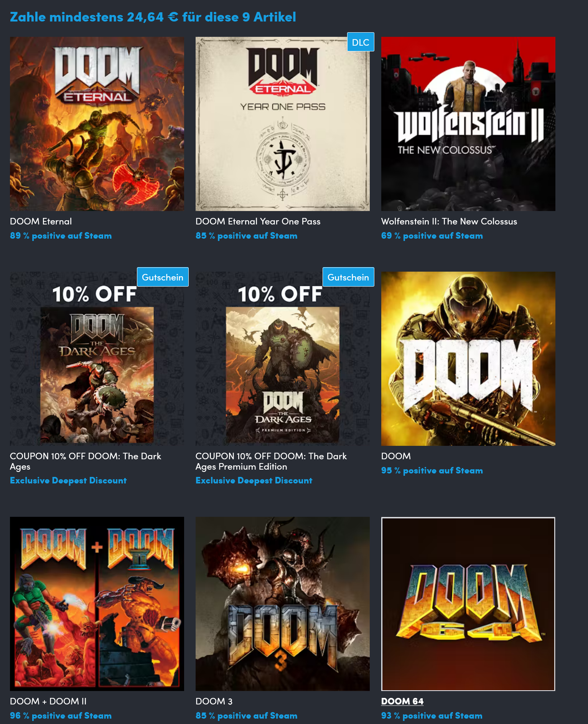Select the DOOM 64 cover artwork
Viewport: 588px width, 724px height.
468,604
